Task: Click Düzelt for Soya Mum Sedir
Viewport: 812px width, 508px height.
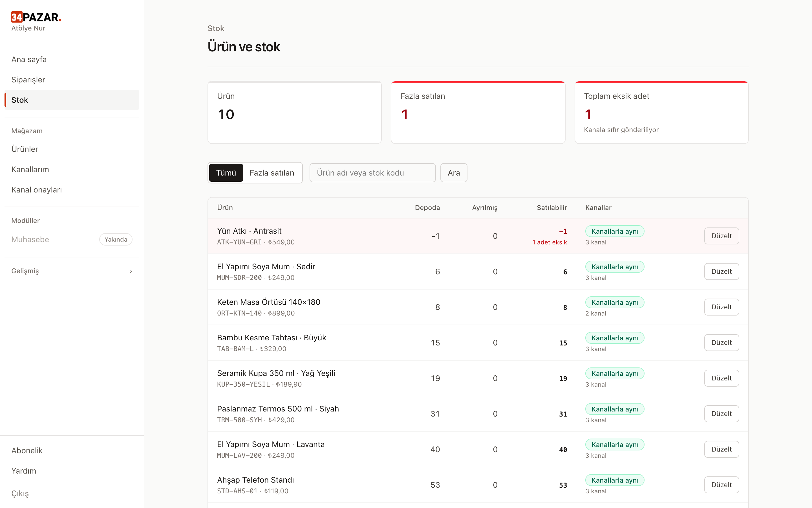Action: 721,271
